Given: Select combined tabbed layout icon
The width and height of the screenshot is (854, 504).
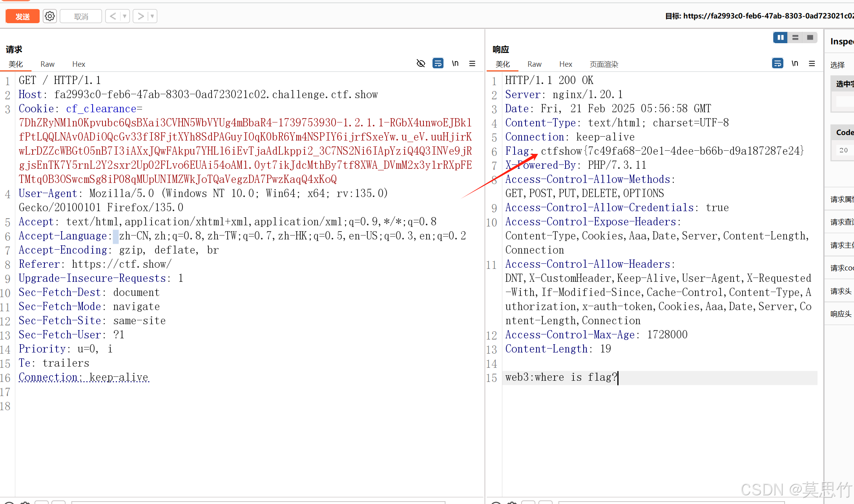Looking at the screenshot, I should coord(810,37).
